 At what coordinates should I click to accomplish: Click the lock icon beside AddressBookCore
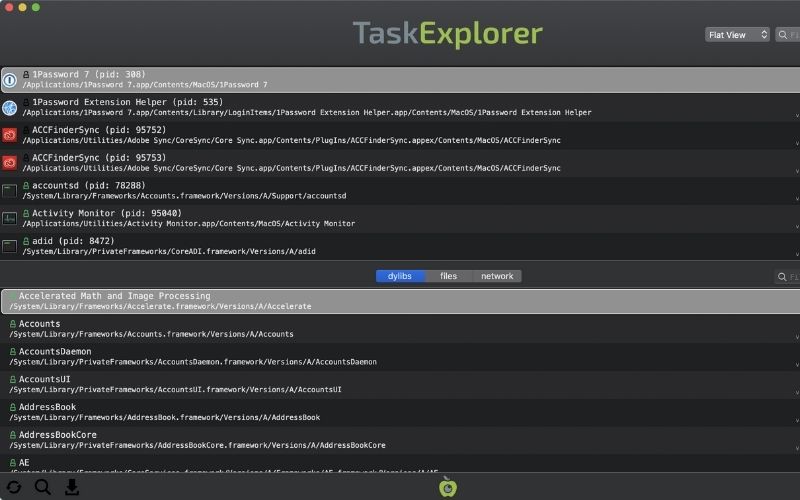[13, 435]
